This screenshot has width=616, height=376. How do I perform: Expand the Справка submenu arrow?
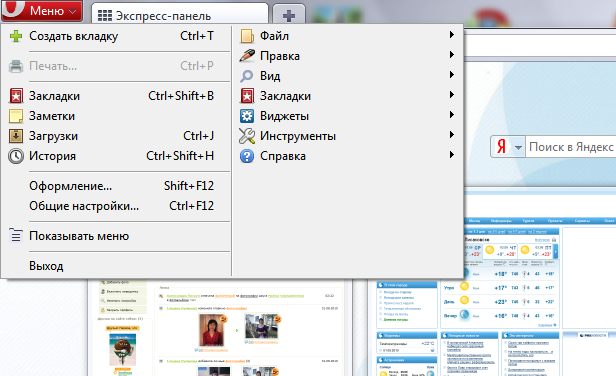point(452,155)
